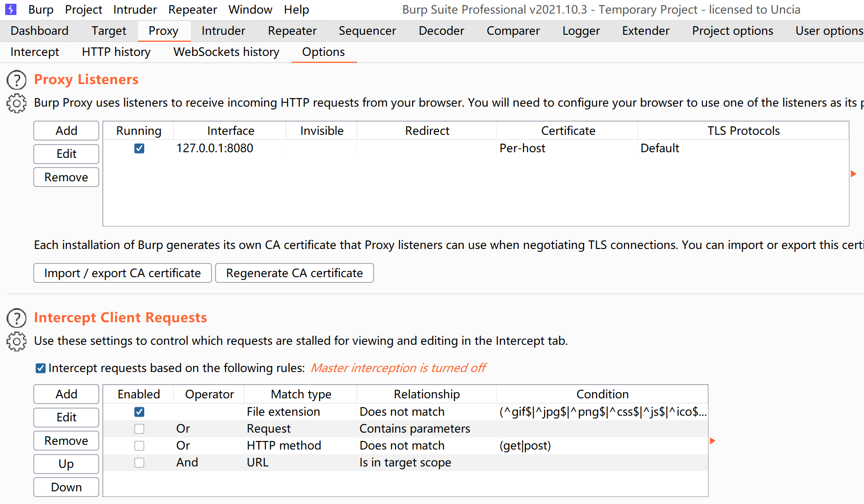Switch to the Extender tab
Screen dimensions: 864x504
[646, 31]
